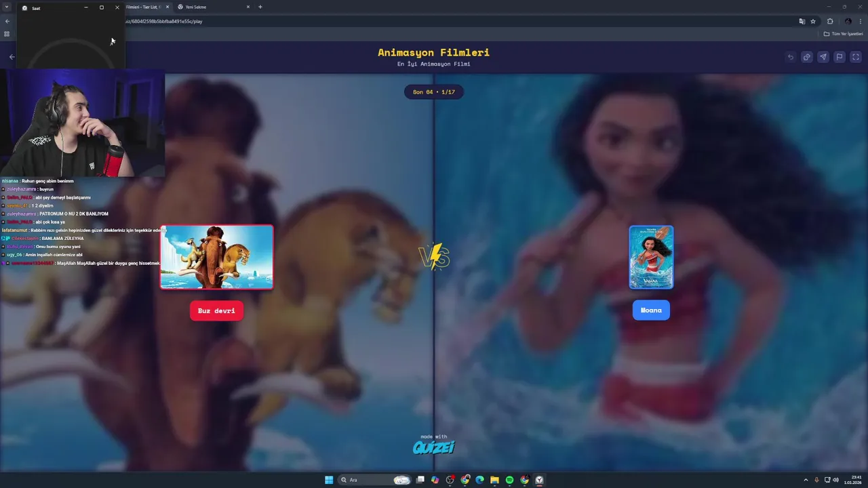Open the Chrome three-dot menu
The height and width of the screenshot is (488, 868).
coord(861,21)
